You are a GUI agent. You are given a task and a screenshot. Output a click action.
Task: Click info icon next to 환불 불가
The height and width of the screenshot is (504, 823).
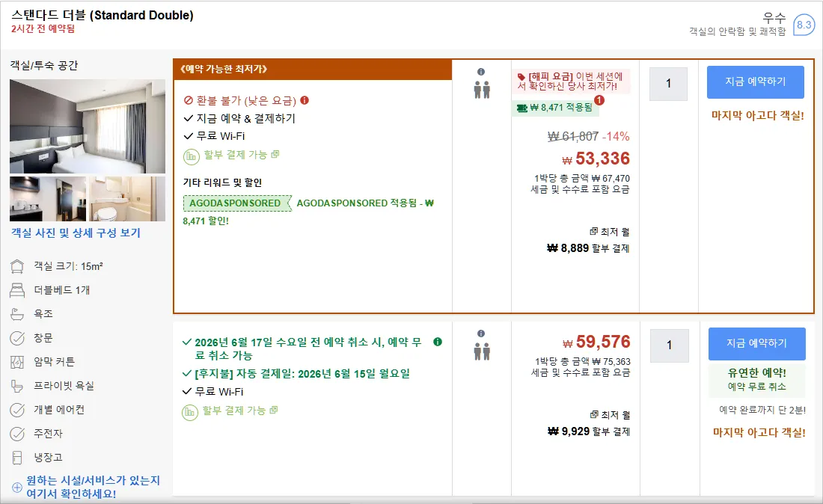(305, 100)
